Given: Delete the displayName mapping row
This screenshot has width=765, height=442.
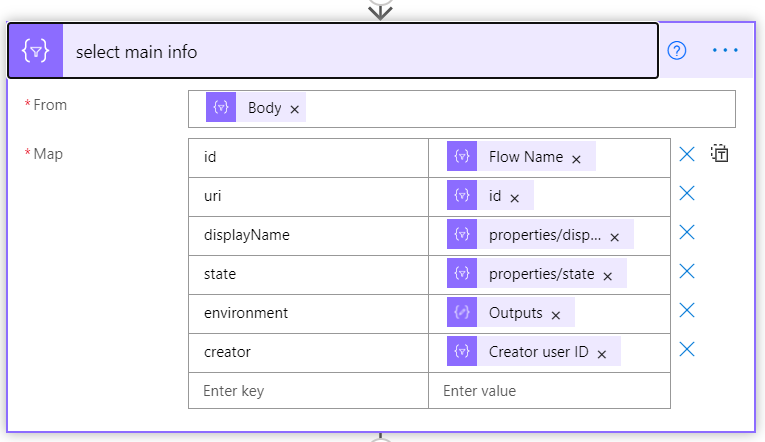Looking at the screenshot, I should [687, 232].
